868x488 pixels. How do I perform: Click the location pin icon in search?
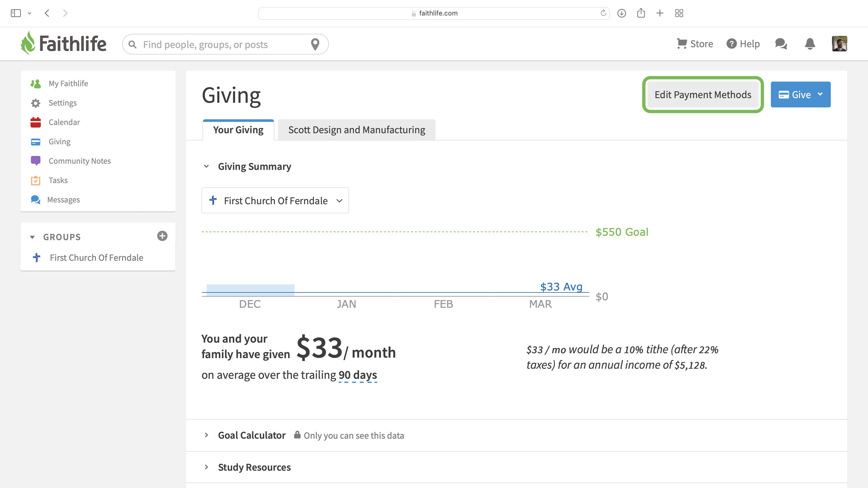(315, 44)
